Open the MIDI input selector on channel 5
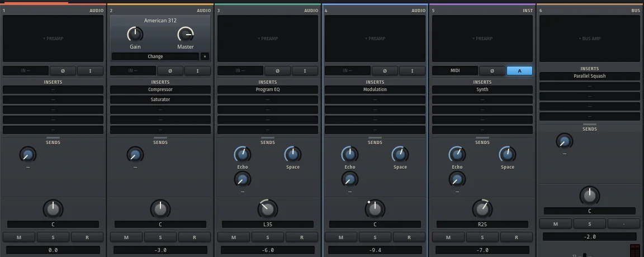 pyautogui.click(x=455, y=70)
